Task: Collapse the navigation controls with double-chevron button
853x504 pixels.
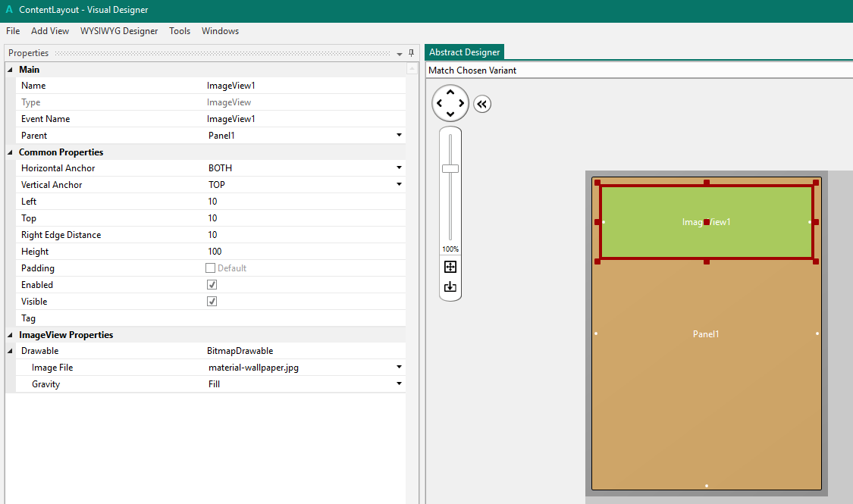Action: (x=482, y=105)
